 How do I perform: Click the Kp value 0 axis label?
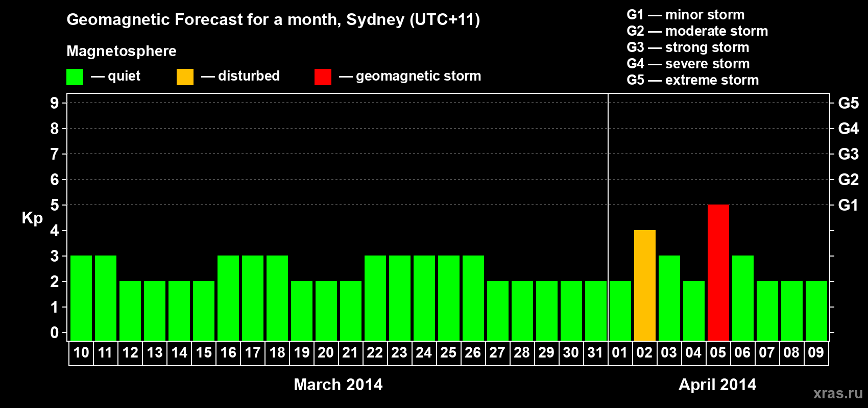point(55,333)
